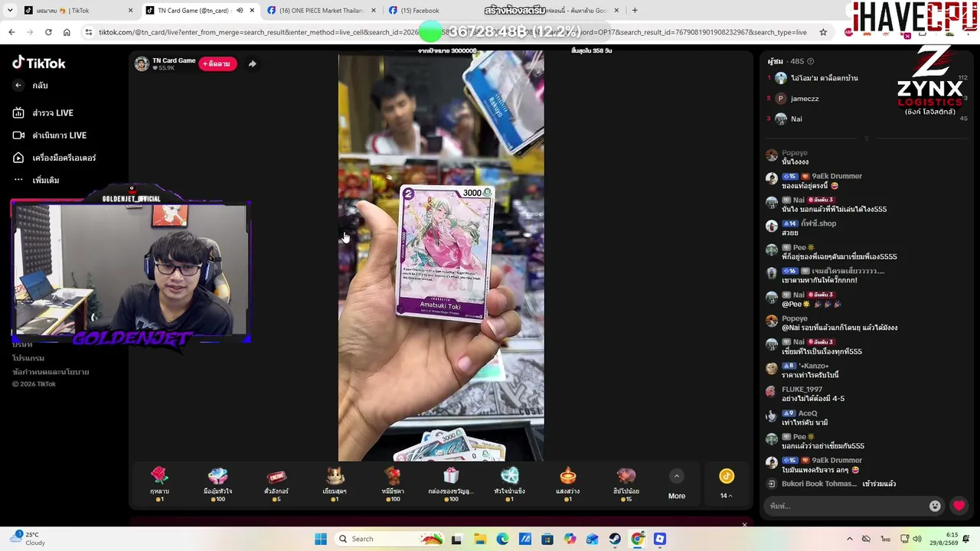The image size is (980, 551).
Task: Open top viewer jameczz profile
Action: click(x=805, y=99)
